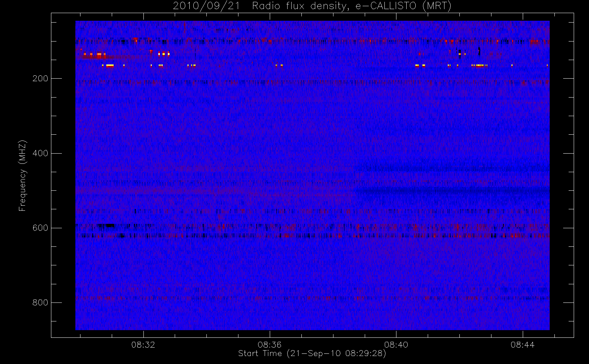Click the 800 frequency tick label
589x364 pixels.
40,303
